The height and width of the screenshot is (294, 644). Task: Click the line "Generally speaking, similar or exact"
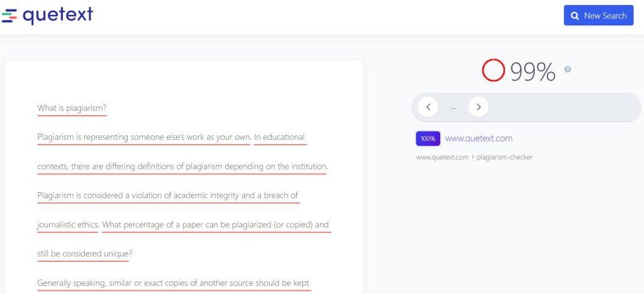[x=173, y=283]
